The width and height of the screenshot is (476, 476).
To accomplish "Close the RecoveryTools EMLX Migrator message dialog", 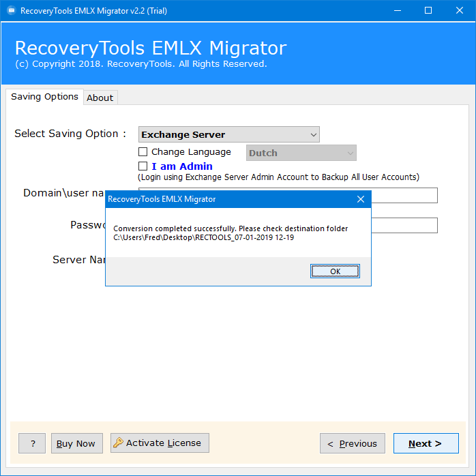I will pos(360,199).
